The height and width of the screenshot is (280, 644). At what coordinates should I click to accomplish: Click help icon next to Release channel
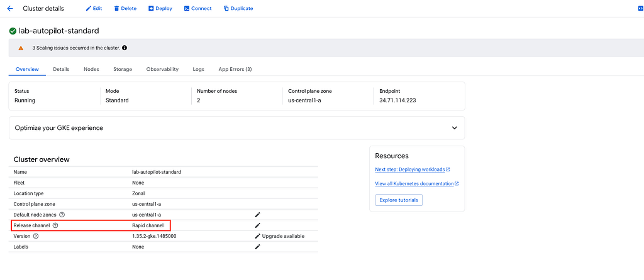(x=55, y=225)
